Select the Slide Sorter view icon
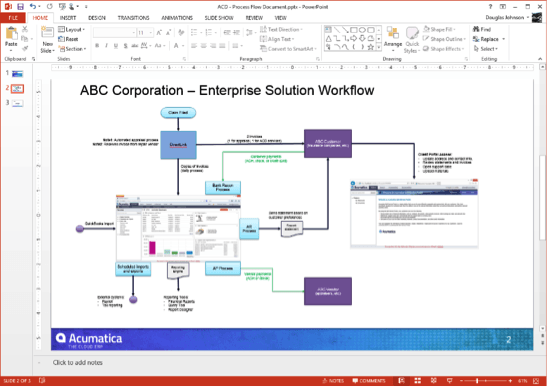The width and height of the screenshot is (547, 387). coord(418,381)
